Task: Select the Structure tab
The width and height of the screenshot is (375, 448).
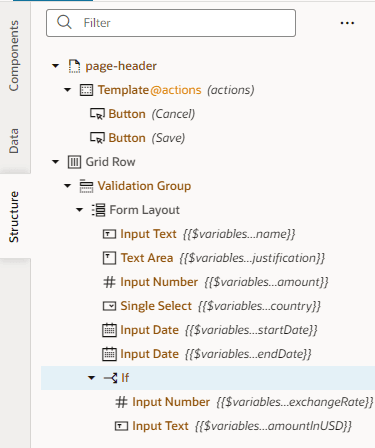Action: (x=14, y=217)
